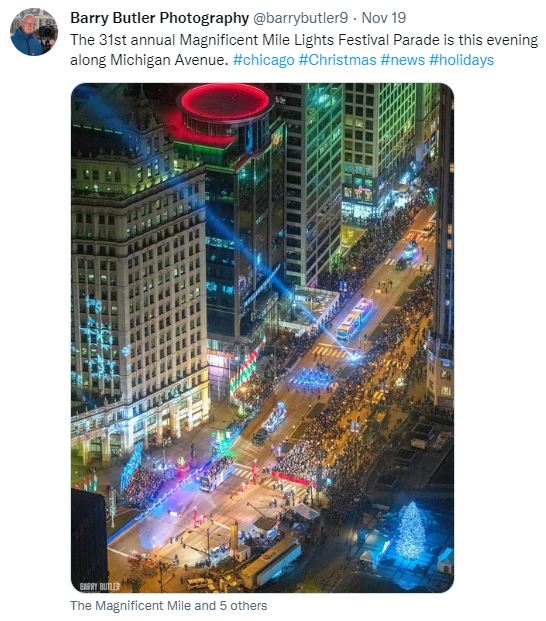Click the blue marching band lights in the photo
546x621 pixels.
[312, 379]
